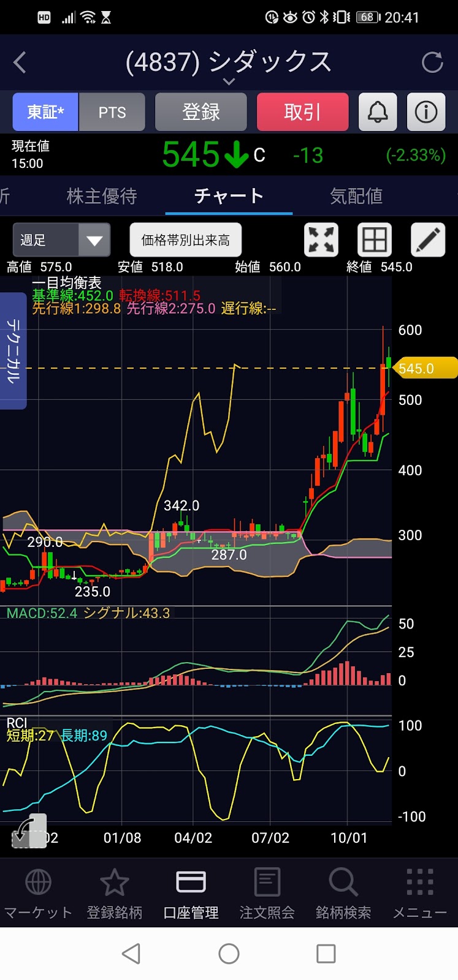Image resolution: width=458 pixels, height=980 pixels.
Task: Switch to multi-chart grid layout
Action: [x=375, y=239]
